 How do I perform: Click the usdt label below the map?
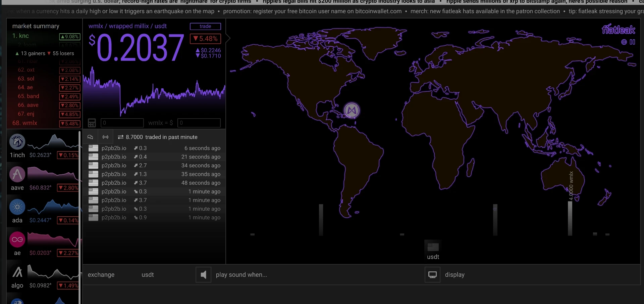tap(433, 257)
